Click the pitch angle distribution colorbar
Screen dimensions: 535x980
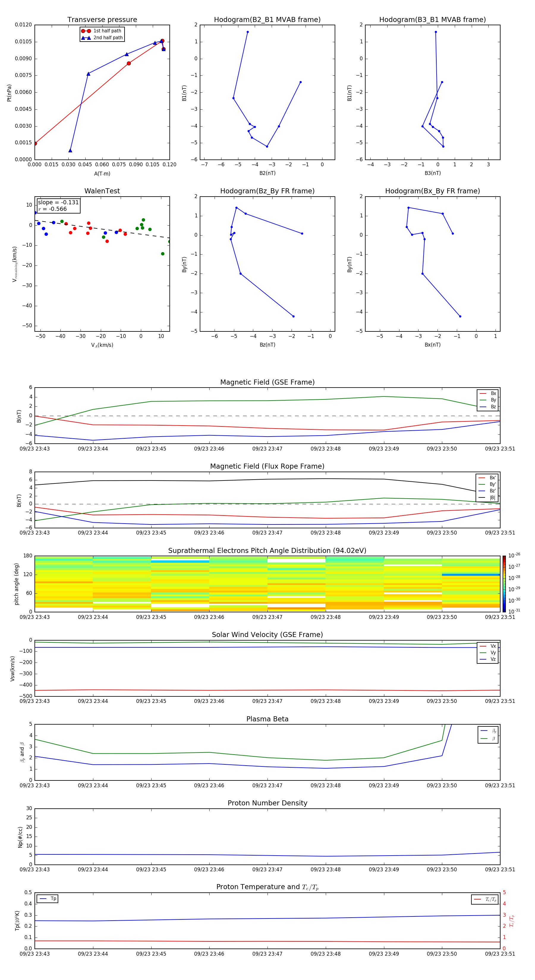[504, 584]
